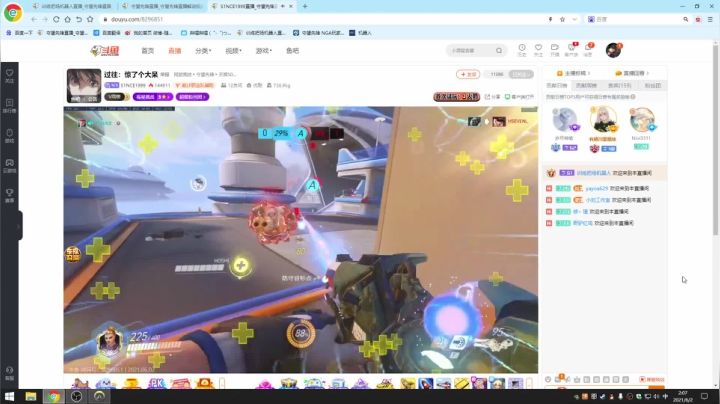Screen dimensions: 720x404
Task: Open 鱼吧 in the navigation bar
Action: [292, 50]
